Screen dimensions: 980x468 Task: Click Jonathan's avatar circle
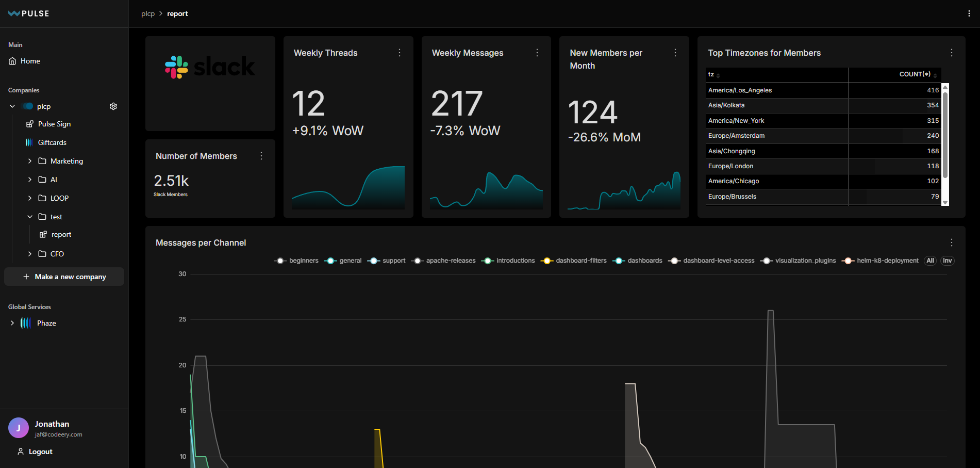(19, 428)
